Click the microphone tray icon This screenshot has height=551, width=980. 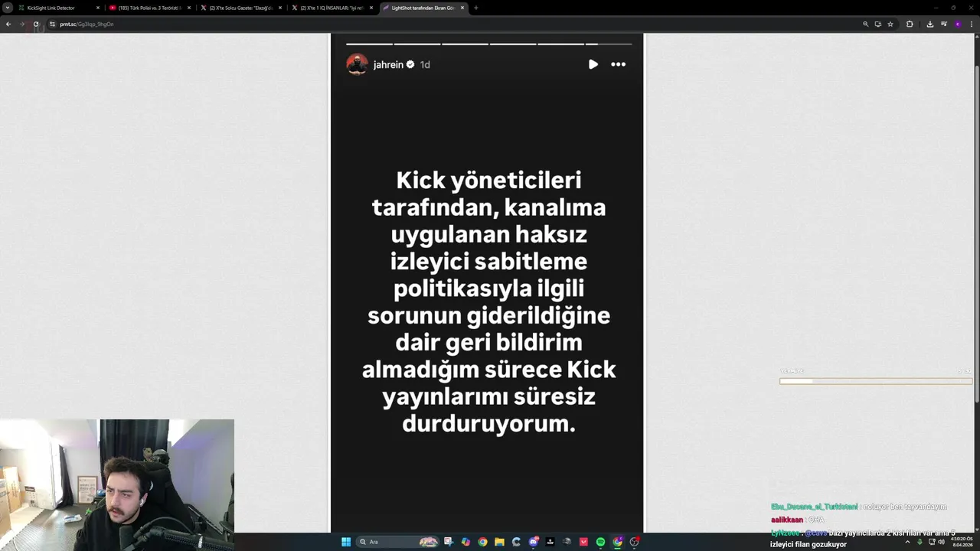920,542
